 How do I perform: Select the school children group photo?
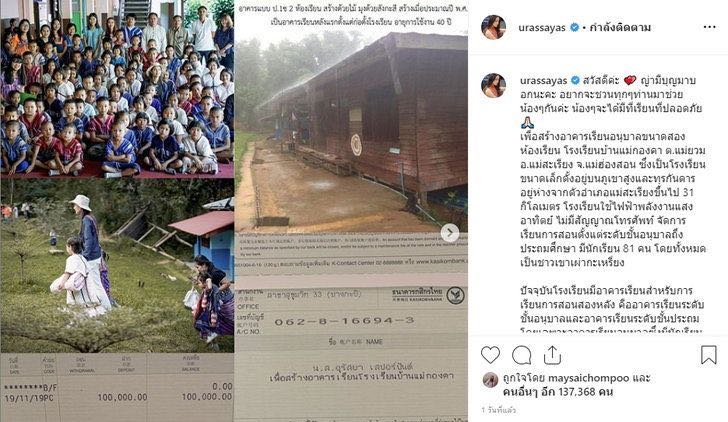(x=117, y=89)
